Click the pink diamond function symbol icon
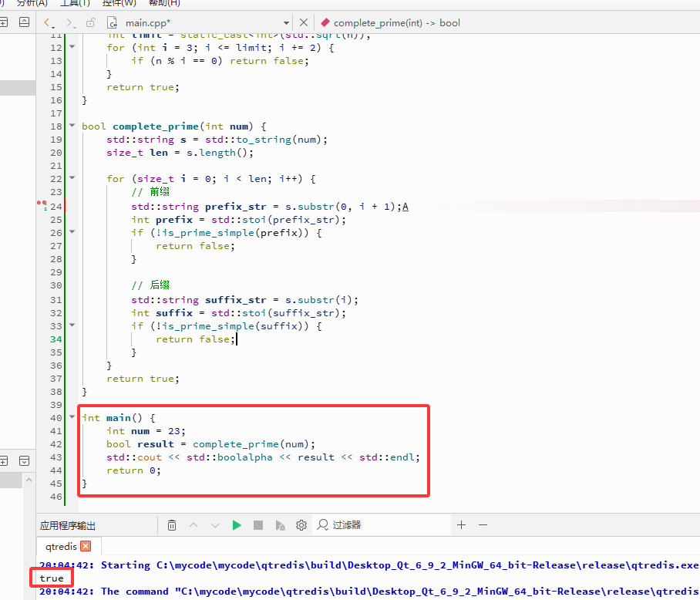700x600 pixels. [x=325, y=22]
